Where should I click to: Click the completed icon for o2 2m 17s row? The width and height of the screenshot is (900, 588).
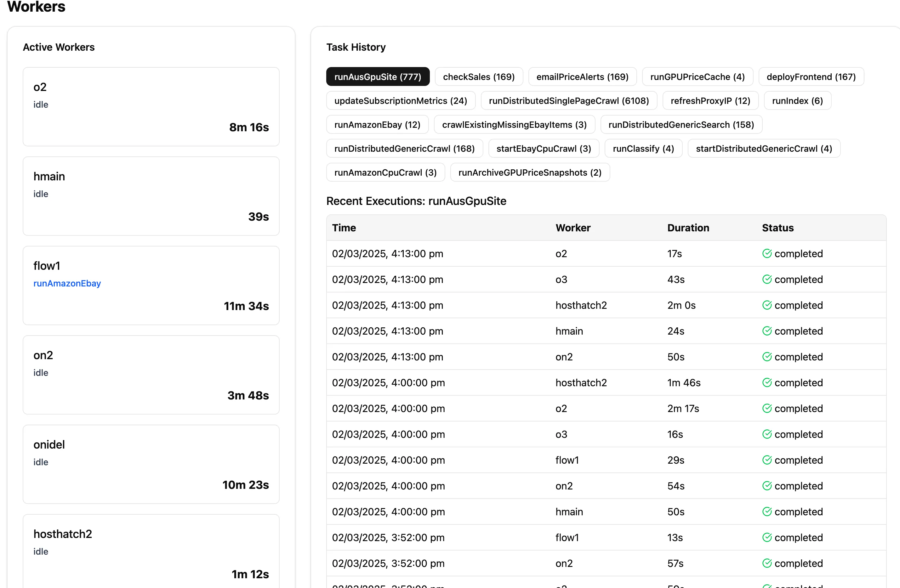coord(767,409)
